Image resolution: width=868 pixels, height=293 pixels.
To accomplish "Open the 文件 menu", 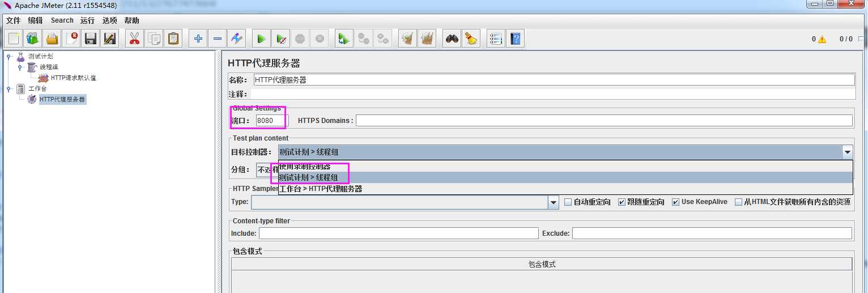I will (13, 20).
